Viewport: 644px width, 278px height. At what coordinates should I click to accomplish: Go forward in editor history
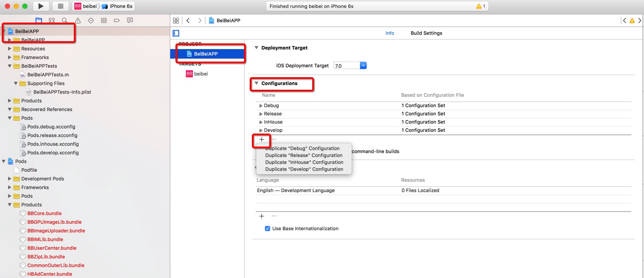pos(200,20)
